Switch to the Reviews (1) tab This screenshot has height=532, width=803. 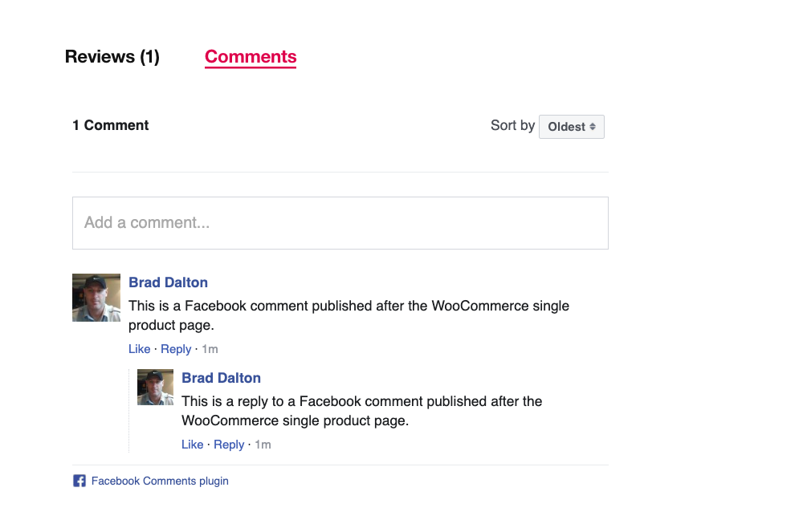tap(112, 56)
